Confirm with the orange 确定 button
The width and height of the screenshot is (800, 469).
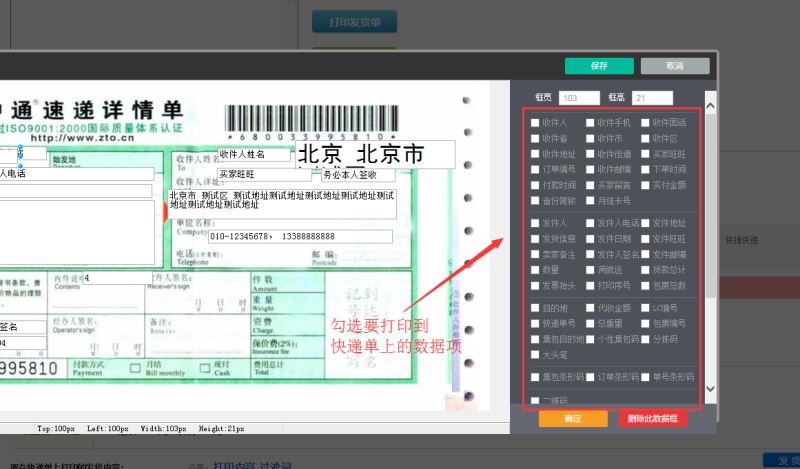pyautogui.click(x=573, y=418)
